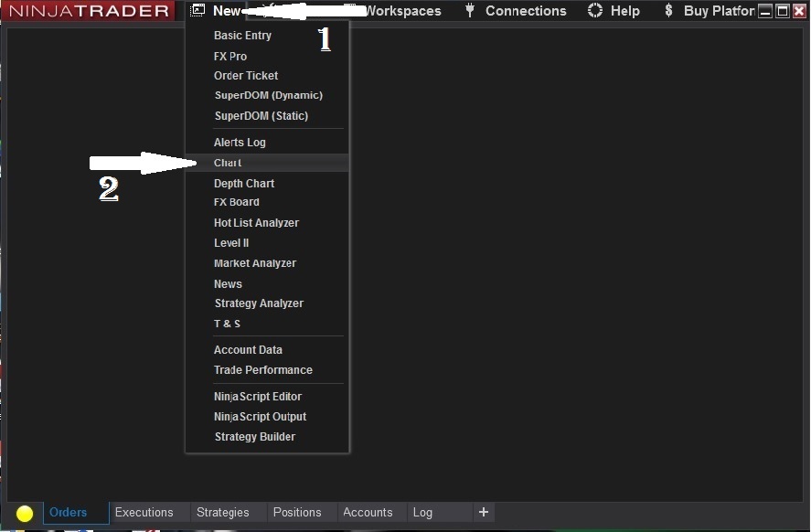This screenshot has height=532, width=811.
Task: Switch to the Orders tab
Action: click(x=76, y=513)
